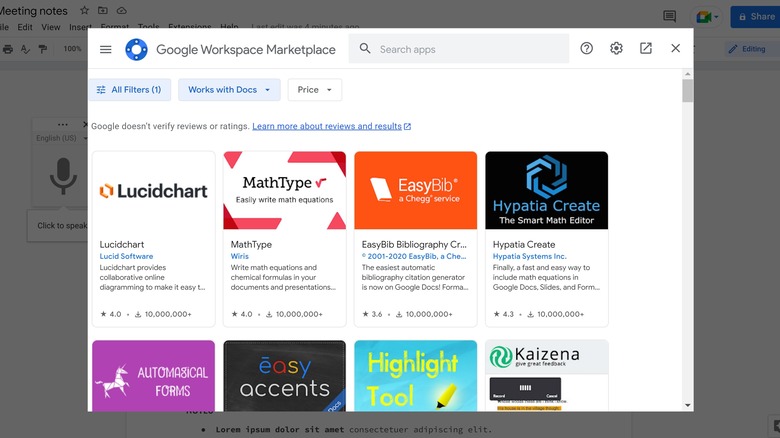Viewport: 780px width, 438px height.
Task: Open Marketplace in new window icon
Action: [646, 49]
